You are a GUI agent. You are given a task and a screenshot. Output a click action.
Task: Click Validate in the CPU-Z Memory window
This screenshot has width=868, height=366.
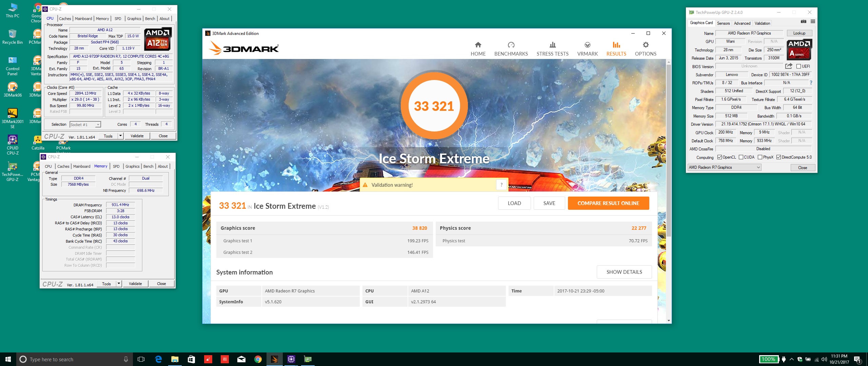135,284
